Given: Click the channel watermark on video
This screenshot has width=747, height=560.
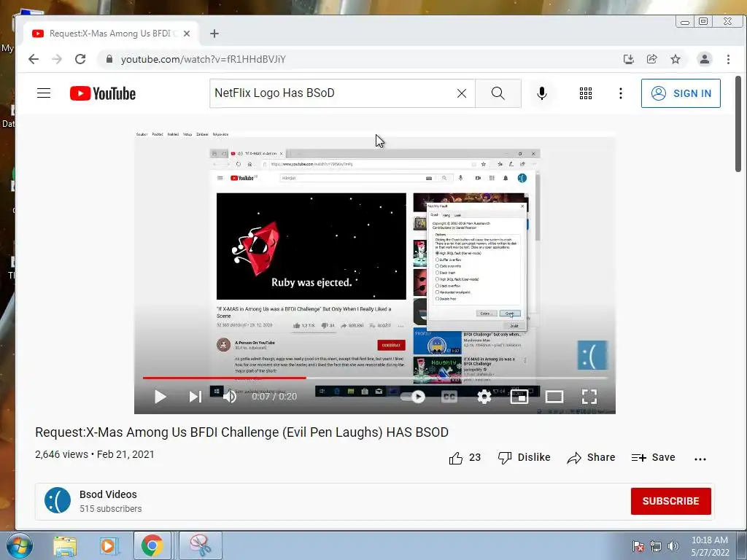Looking at the screenshot, I should [x=592, y=355].
